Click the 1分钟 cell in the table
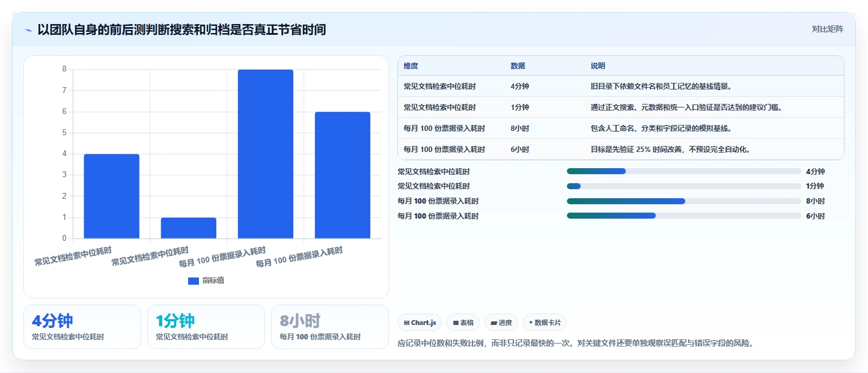The height and width of the screenshot is (373, 868). [520, 108]
